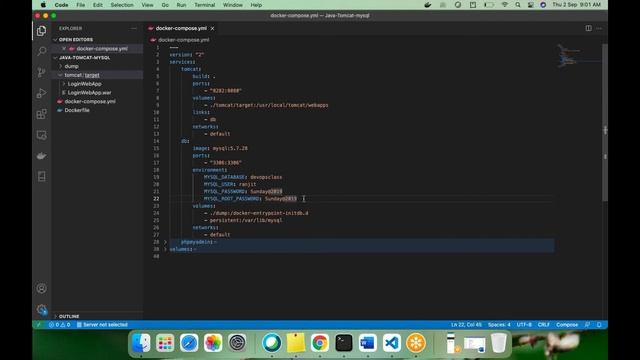Open notifications bell in status bar
The image size is (640, 360).
599,325
